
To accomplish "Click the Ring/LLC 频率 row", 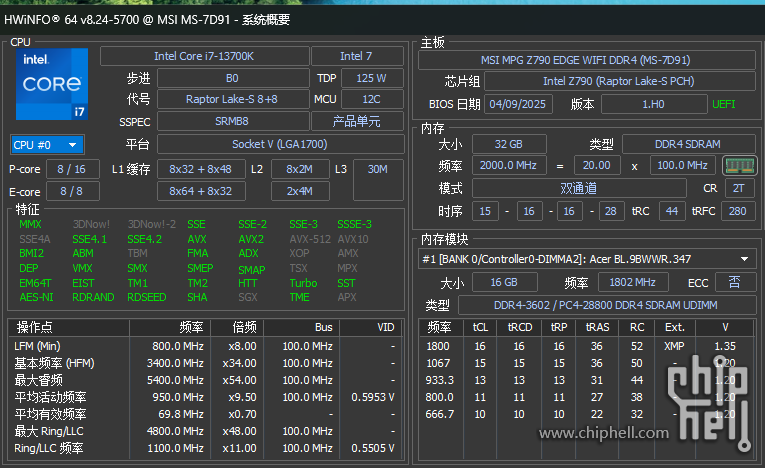I will (205, 448).
